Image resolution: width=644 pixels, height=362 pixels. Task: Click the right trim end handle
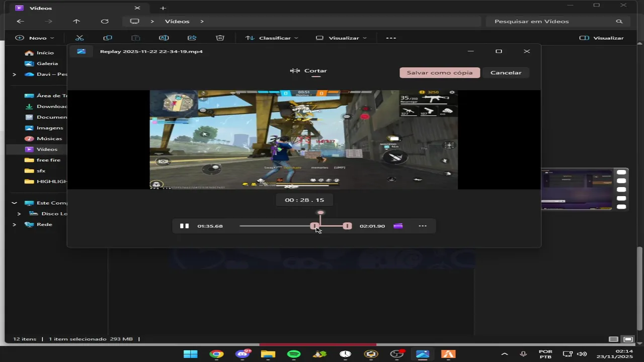tap(347, 226)
